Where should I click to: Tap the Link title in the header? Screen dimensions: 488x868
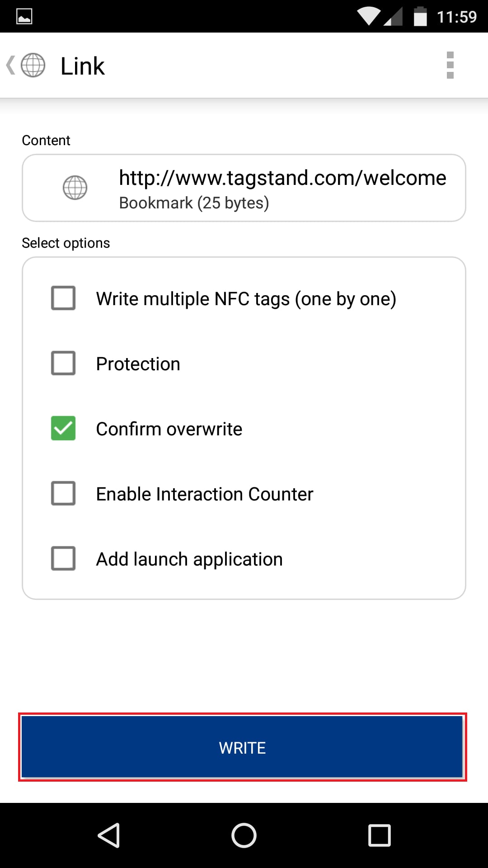point(83,66)
